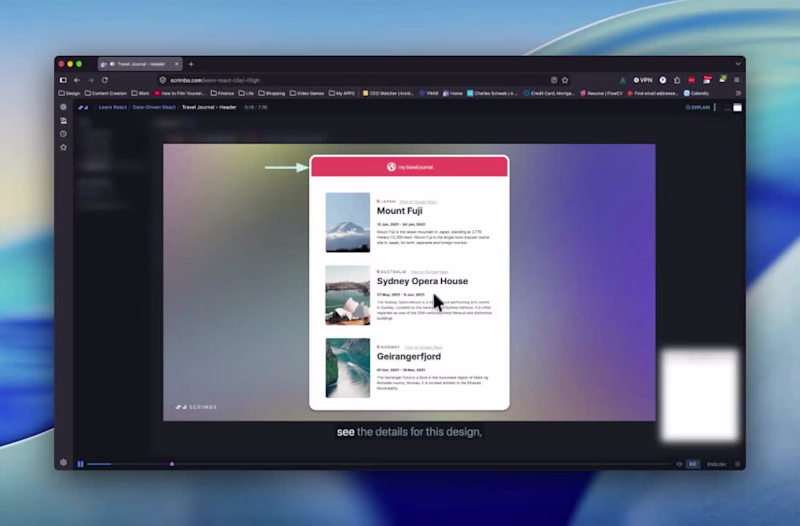This screenshot has height=526, width=800.
Task: Open player settings icon at bottom right
Action: click(x=737, y=464)
